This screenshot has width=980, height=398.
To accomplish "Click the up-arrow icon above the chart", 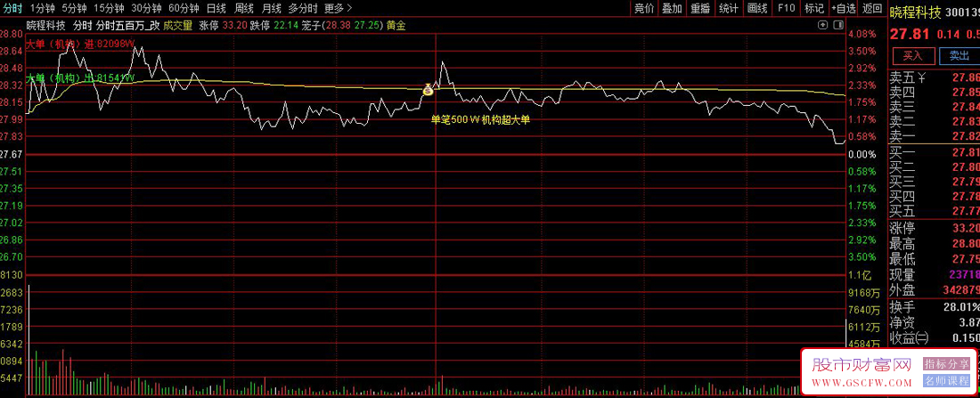I will click(x=822, y=25).
